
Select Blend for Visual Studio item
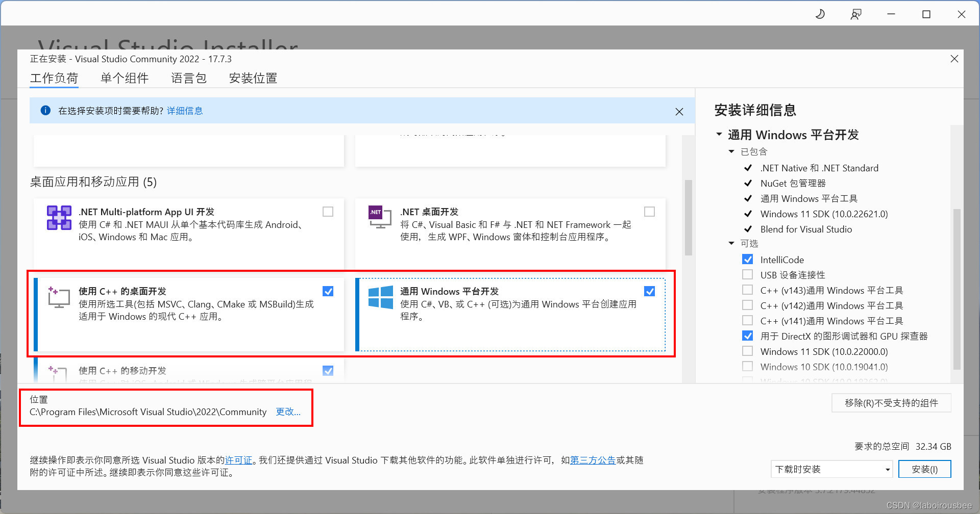(806, 229)
